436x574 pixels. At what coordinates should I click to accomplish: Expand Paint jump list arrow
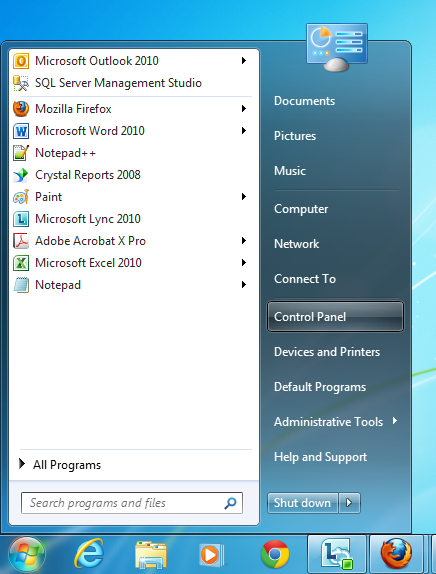tap(244, 197)
